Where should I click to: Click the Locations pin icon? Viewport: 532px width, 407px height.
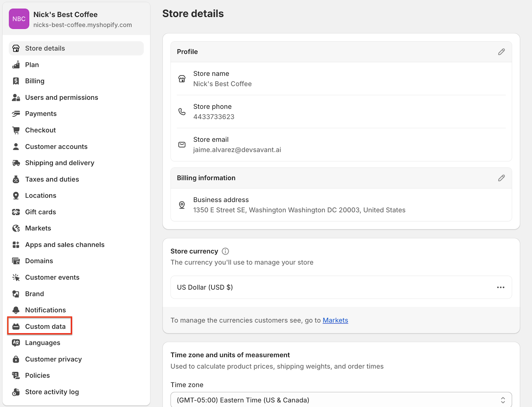click(16, 196)
